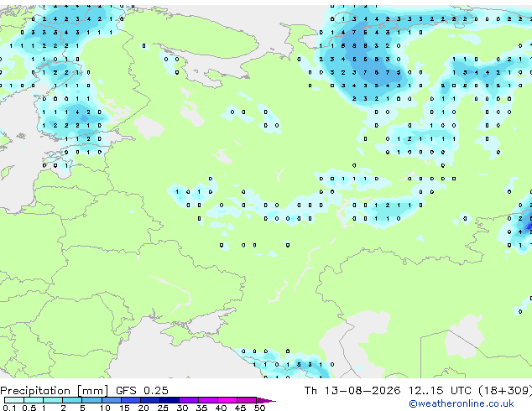Click the 0.5–1 mm legend color swatch
Image resolution: width=532 pixels, height=411 pixels.
34,400
